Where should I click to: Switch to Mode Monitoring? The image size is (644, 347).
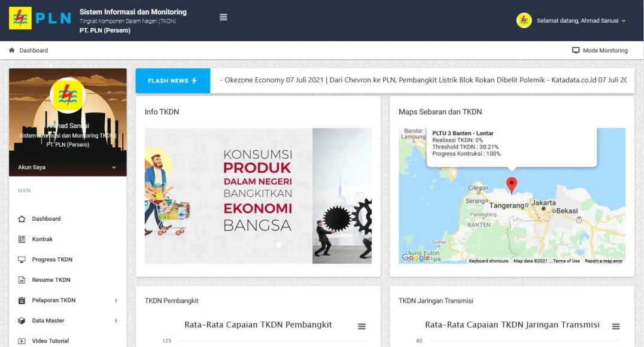tap(600, 50)
